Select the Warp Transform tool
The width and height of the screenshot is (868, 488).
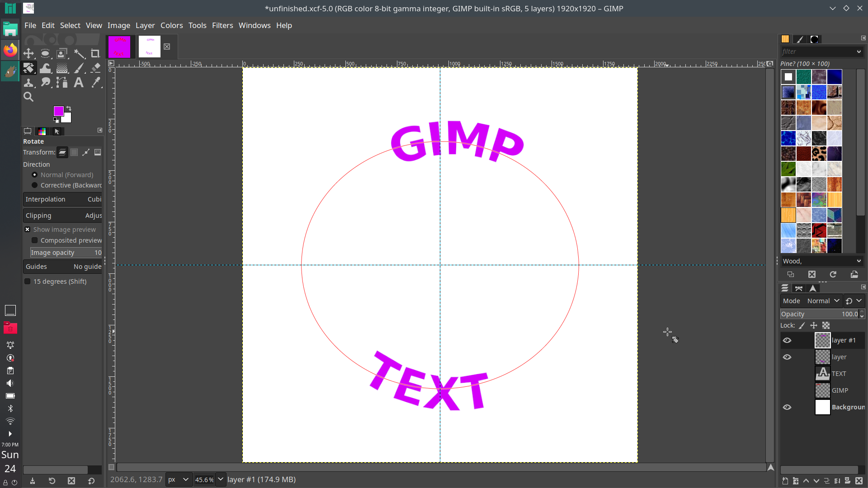pos(45,68)
